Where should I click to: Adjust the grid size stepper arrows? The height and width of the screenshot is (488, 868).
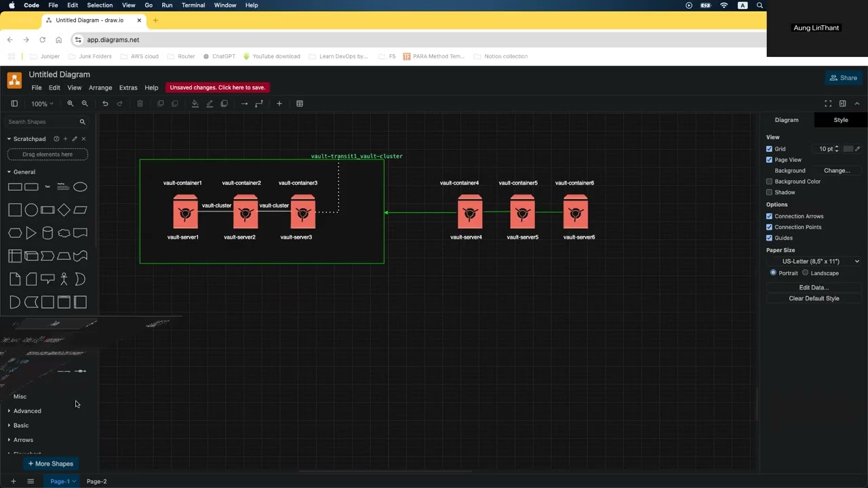837,149
